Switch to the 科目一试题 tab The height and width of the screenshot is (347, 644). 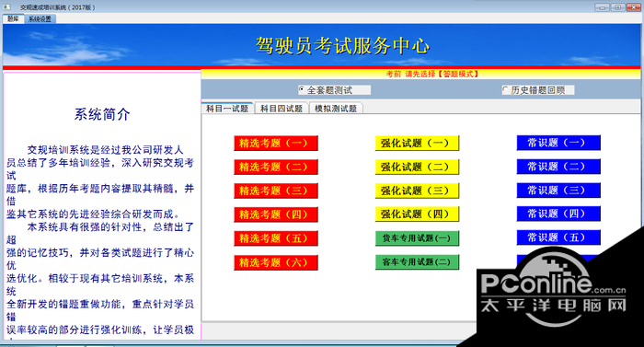(x=227, y=108)
